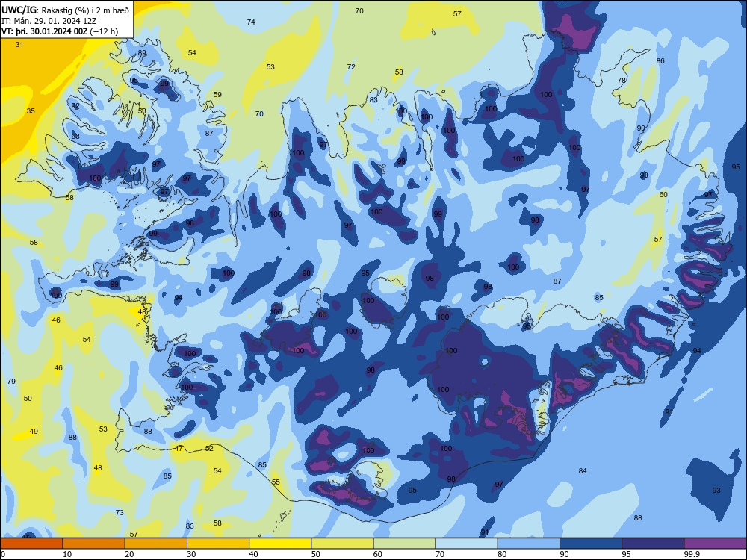Screen dimensions: 747x560
Task: Click the humidity value 72 on the map
Action: [351, 66]
